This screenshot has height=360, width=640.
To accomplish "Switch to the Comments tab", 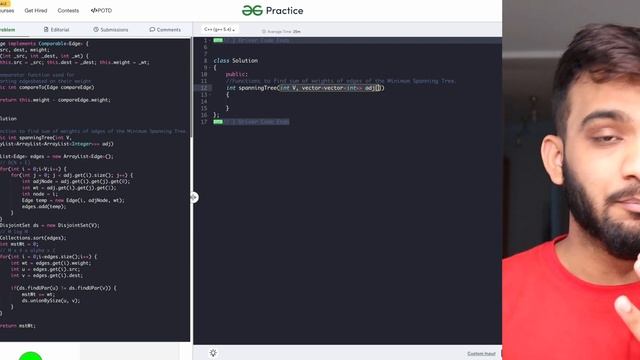I will [x=165, y=29].
